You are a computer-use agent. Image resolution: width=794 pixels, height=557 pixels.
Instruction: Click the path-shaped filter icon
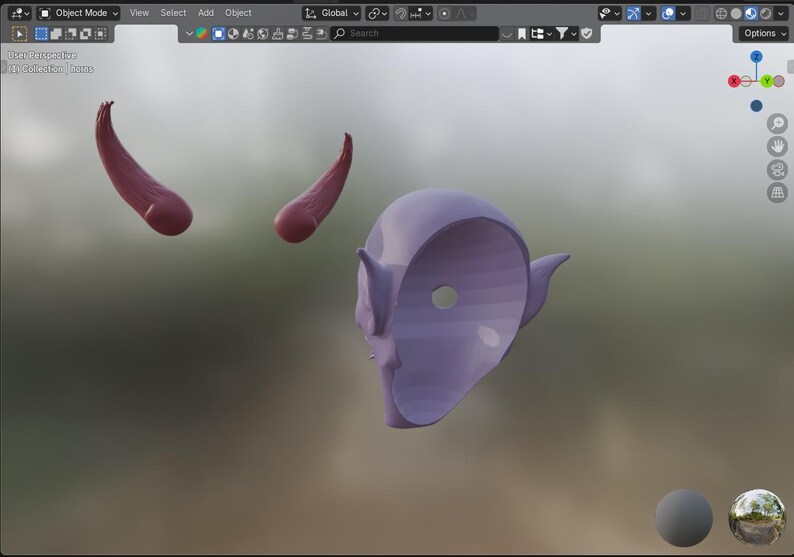pos(307,33)
